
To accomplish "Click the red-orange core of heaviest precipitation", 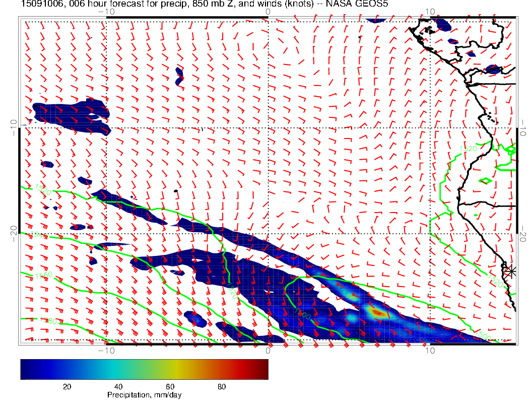I will click(x=377, y=312).
